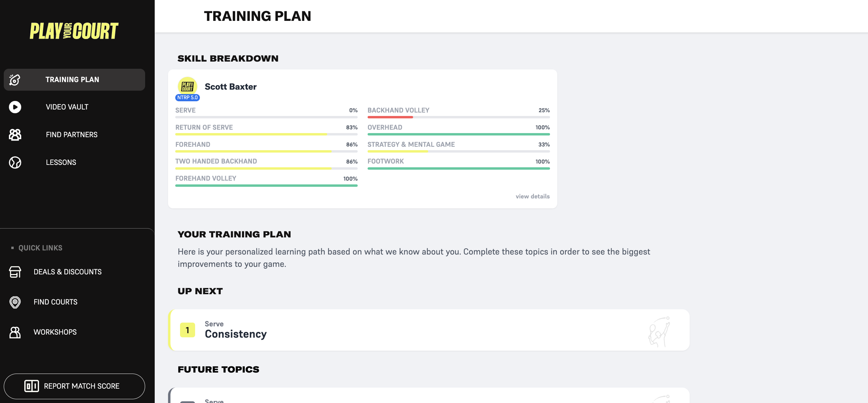The width and height of the screenshot is (868, 403).
Task: Open the Serve Consistency topic card
Action: pyautogui.click(x=429, y=330)
